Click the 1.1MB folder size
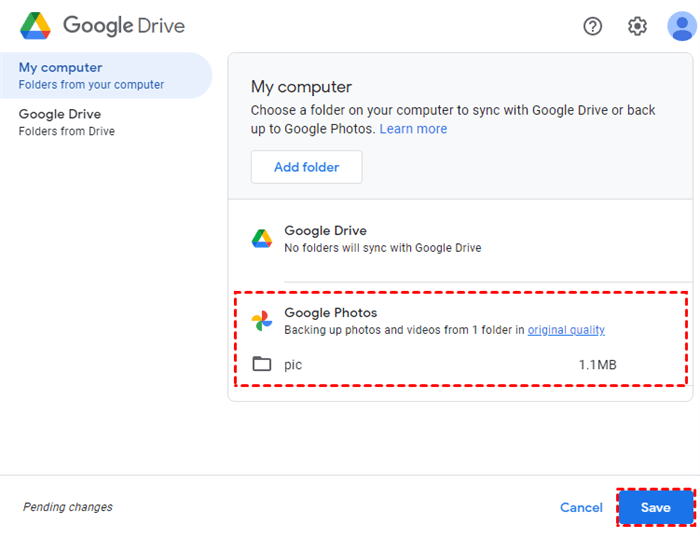 tap(597, 365)
